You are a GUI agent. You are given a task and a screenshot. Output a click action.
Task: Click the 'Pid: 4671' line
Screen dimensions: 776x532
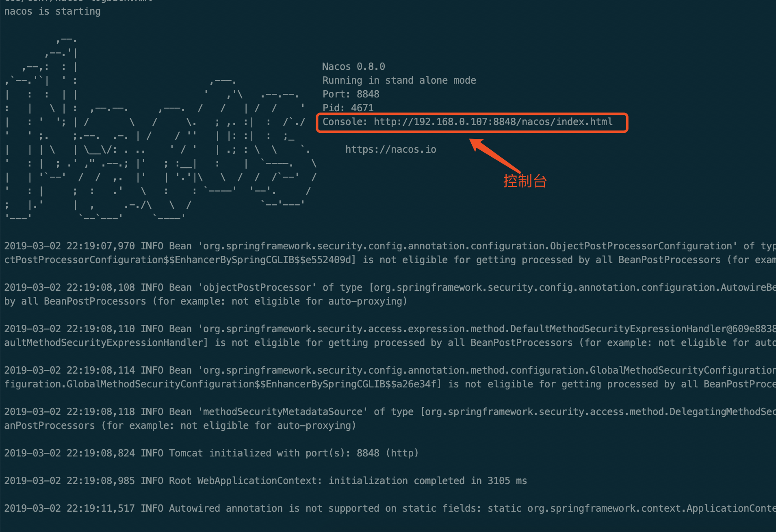[348, 108]
